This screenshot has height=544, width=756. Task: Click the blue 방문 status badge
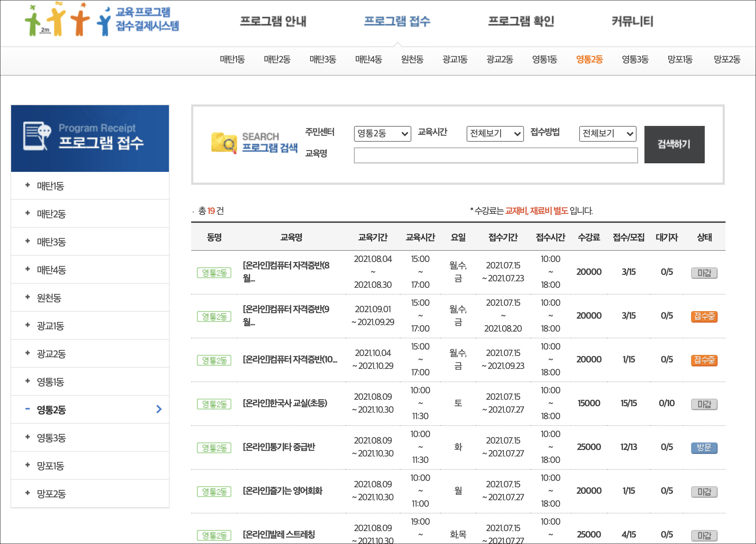pos(704,447)
